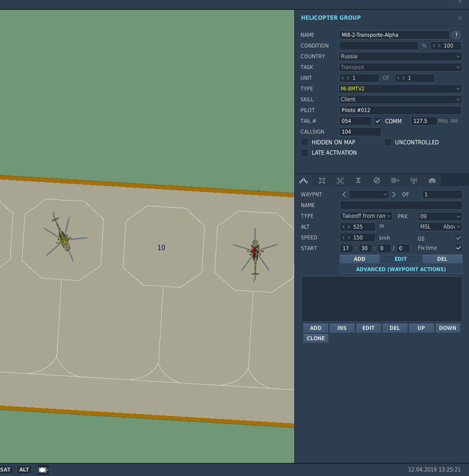Click waypoint EDIT button above Advanced
The height and width of the screenshot is (476, 469).
pos(401,259)
